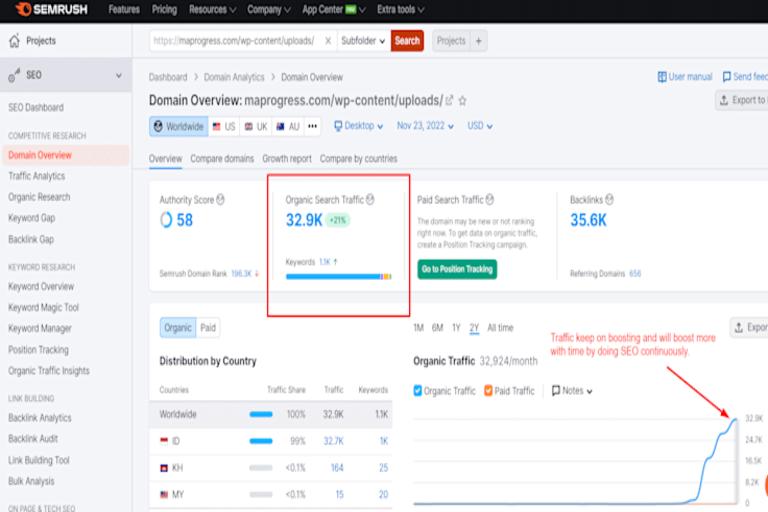
Task: Open Desktop device dropdown
Action: (358, 126)
